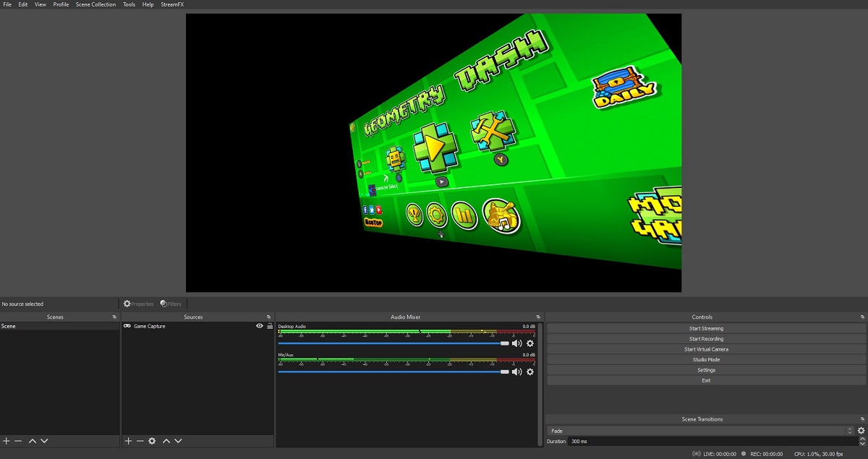Undock the Audio Mixer panel

click(x=538, y=317)
